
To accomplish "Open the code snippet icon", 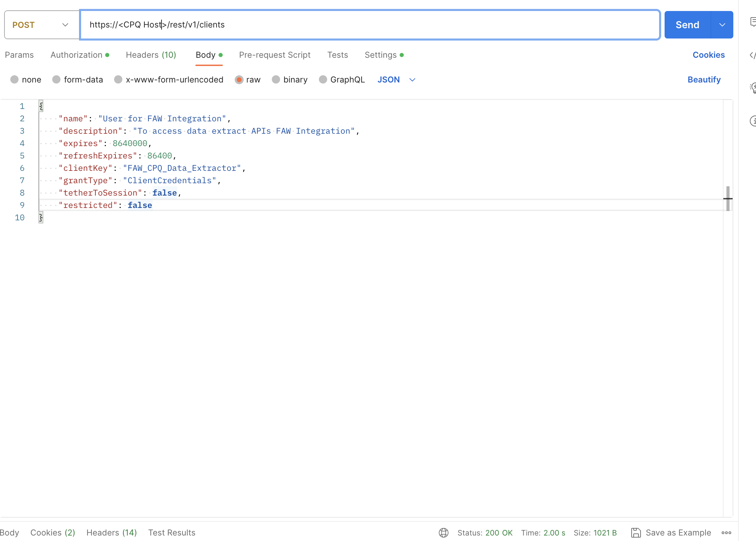I will coord(753,55).
